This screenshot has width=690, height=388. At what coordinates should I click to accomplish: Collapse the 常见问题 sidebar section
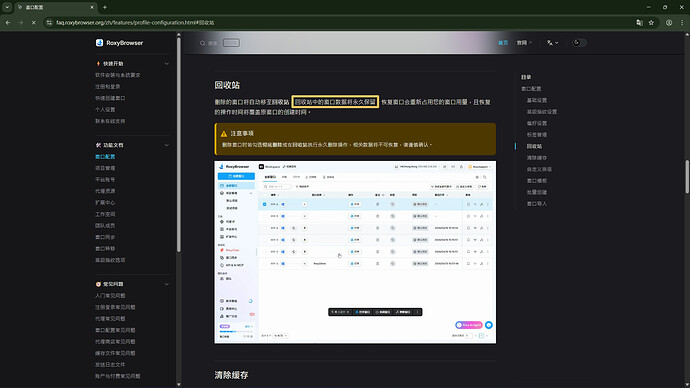coord(167,284)
